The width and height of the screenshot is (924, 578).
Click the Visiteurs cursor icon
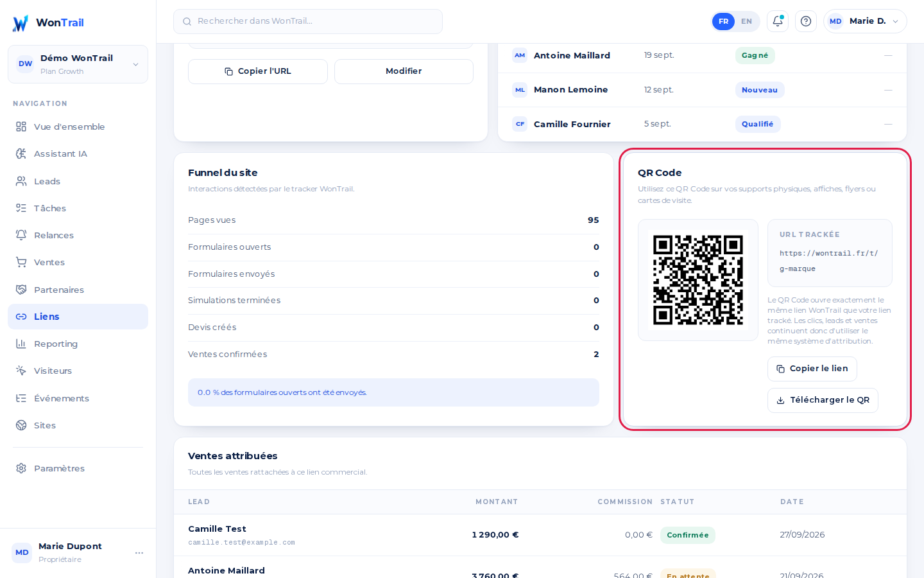(x=21, y=371)
